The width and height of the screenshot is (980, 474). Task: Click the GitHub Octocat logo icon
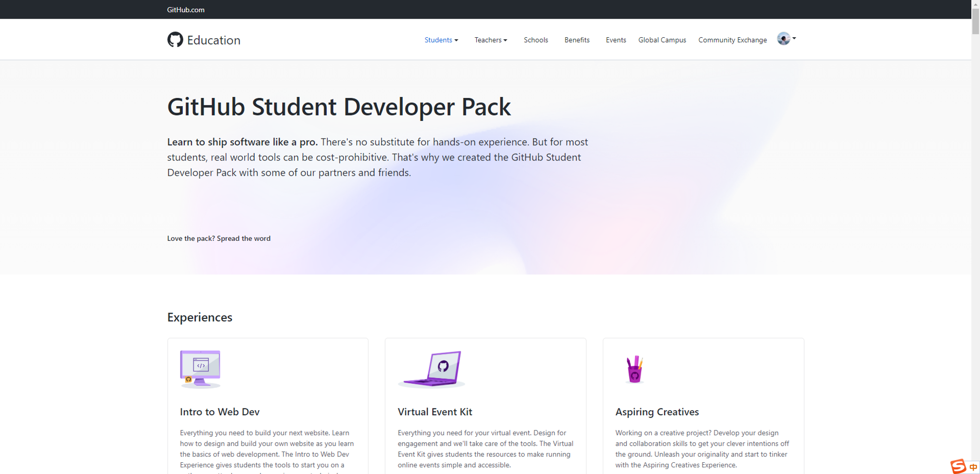coord(175,40)
